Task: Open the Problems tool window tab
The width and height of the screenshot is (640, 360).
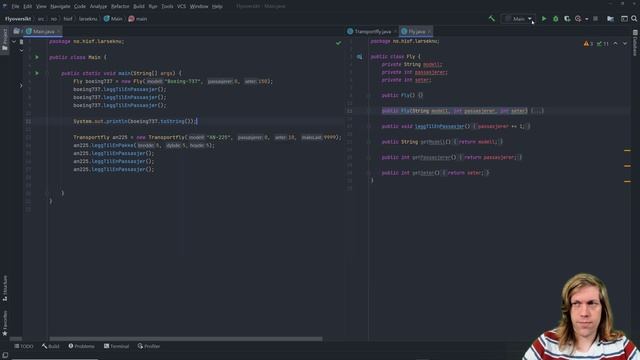Action: pyautogui.click(x=82, y=346)
